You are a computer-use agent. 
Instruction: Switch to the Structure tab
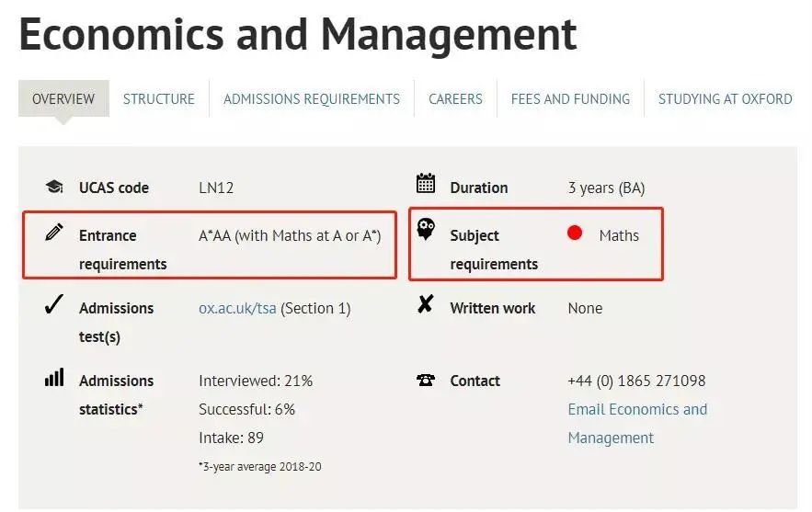[159, 99]
